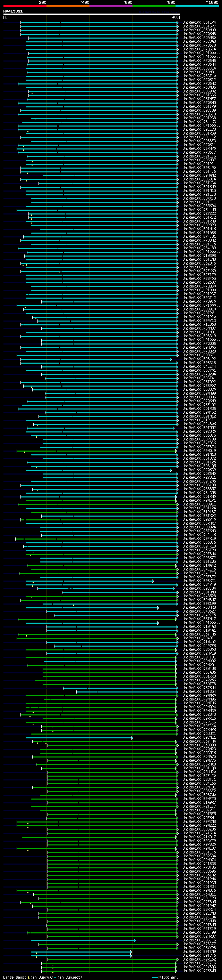Screen dimensions: 222x980
Task: Pick subject UniRef100_Q56TP0
Action: pos(199,550)
